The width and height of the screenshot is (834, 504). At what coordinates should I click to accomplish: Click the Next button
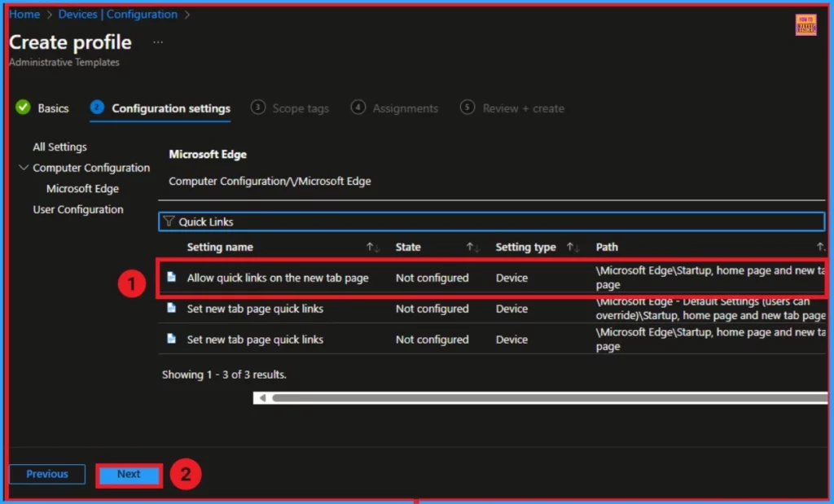129,474
